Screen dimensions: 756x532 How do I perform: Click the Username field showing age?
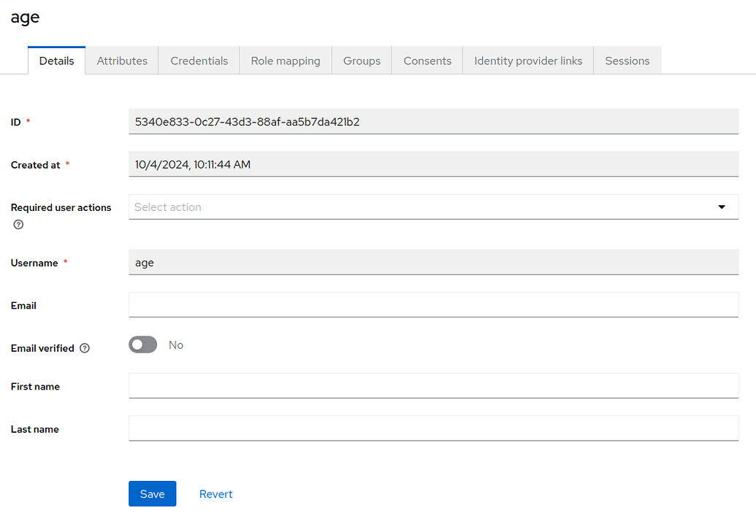coord(433,263)
